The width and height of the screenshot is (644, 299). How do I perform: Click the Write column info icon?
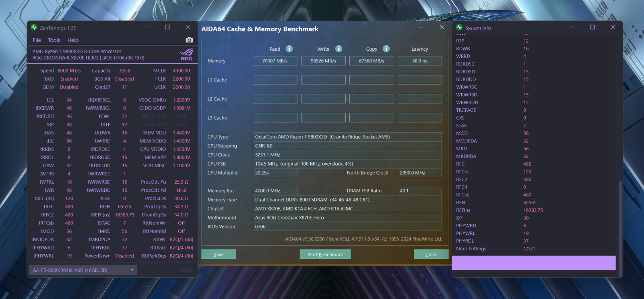(339, 49)
